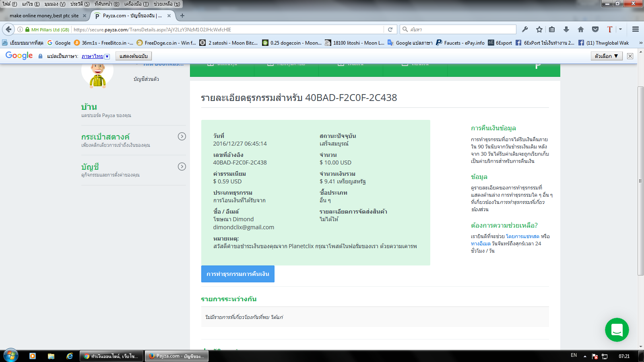Click the page vertical scrollbar thumb
Screen dimensions: 644x362
point(640,181)
